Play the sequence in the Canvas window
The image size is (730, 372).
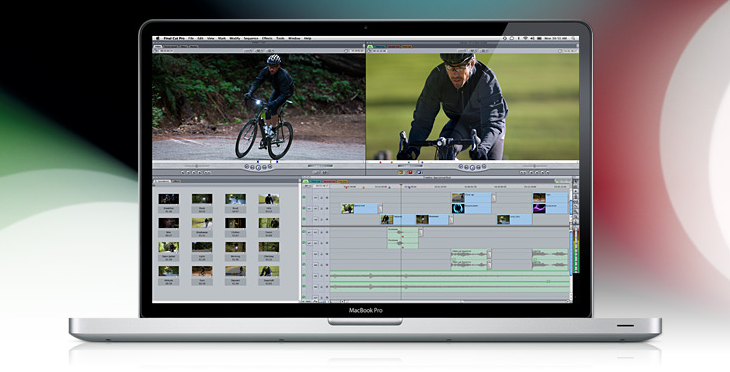click(472, 167)
